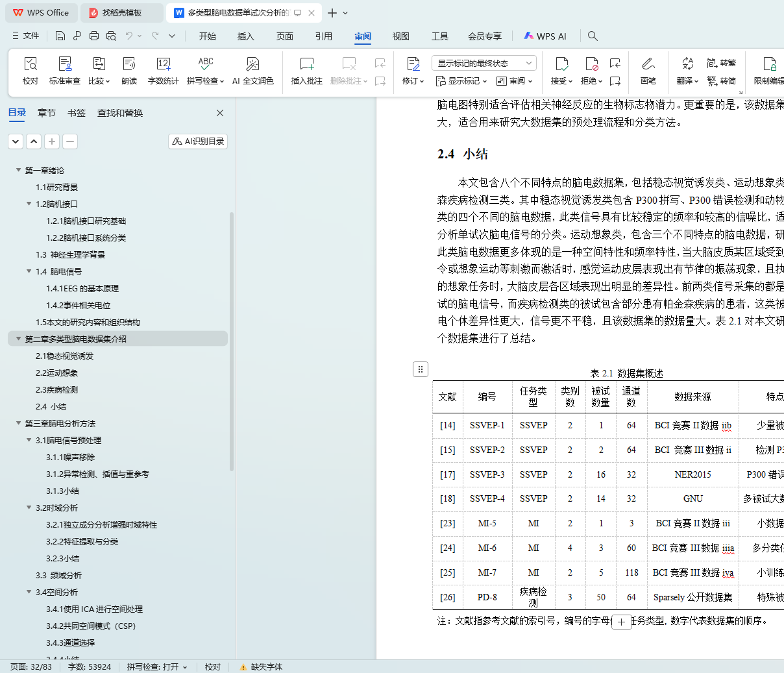784x673 pixels.
Task: Open the WPS AI tab
Action: pyautogui.click(x=545, y=36)
